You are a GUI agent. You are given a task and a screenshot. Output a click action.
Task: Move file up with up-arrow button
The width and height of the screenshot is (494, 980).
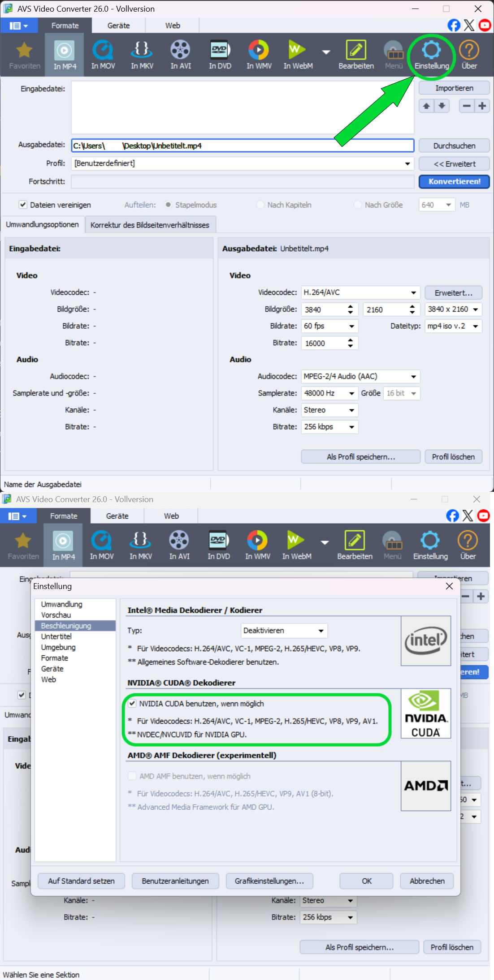tap(426, 106)
